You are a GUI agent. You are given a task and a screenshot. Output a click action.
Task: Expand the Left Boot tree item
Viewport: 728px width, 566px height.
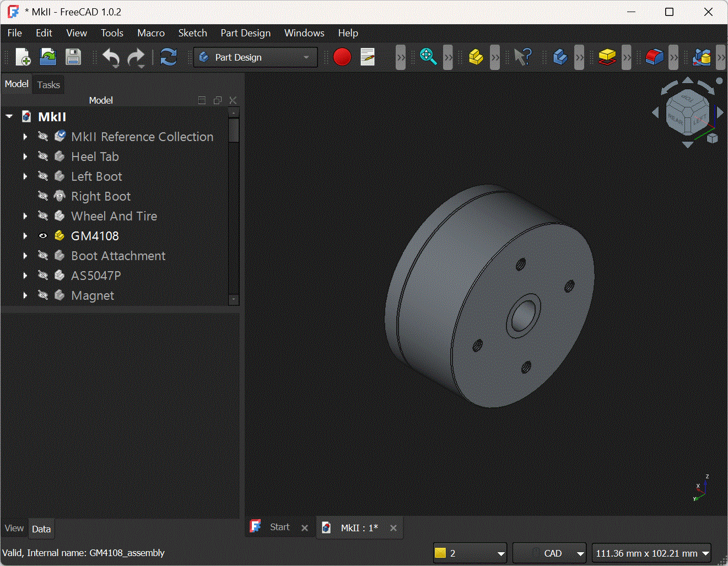tap(25, 176)
